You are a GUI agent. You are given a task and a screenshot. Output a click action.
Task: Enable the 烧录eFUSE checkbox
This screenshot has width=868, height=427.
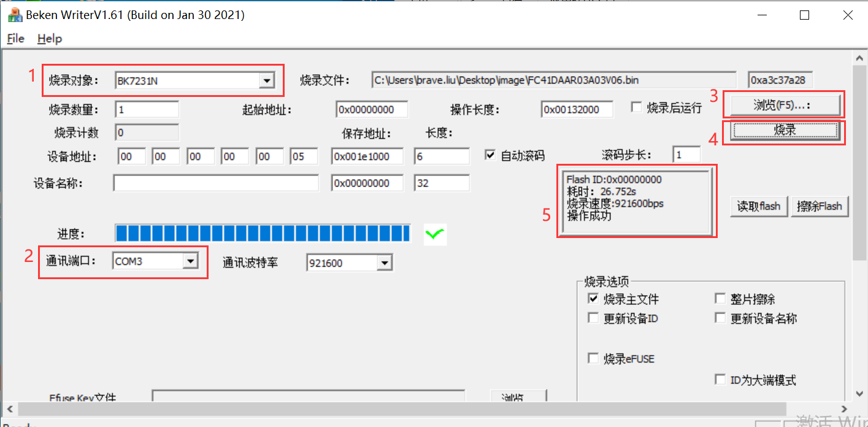(593, 359)
